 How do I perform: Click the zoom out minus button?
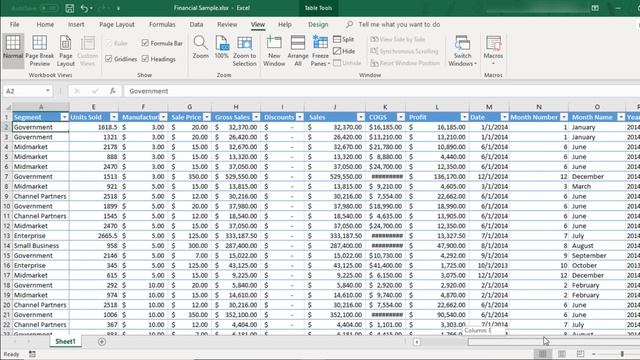594,354
